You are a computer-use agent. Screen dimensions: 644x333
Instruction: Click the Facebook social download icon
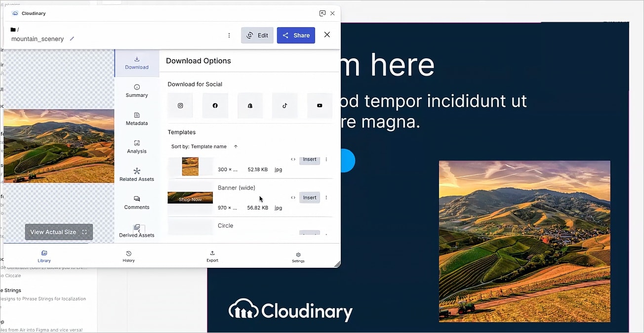[215, 106]
